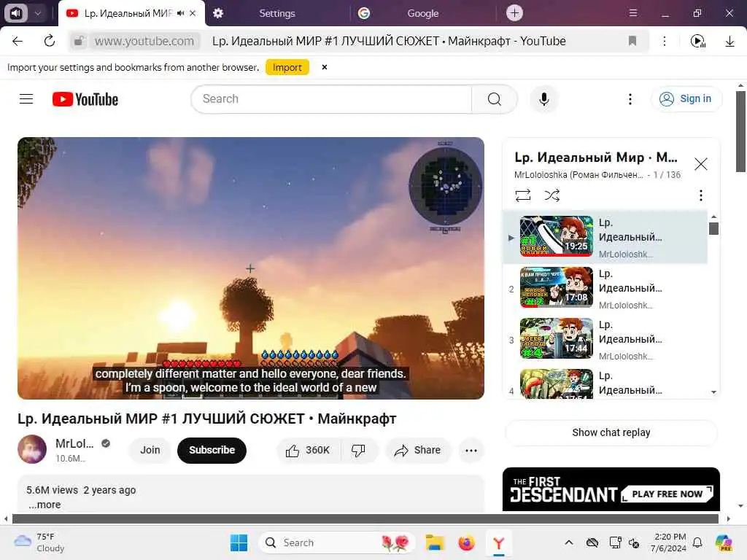The width and height of the screenshot is (747, 560).
Task: Open more actions menu under video
Action: point(471,450)
